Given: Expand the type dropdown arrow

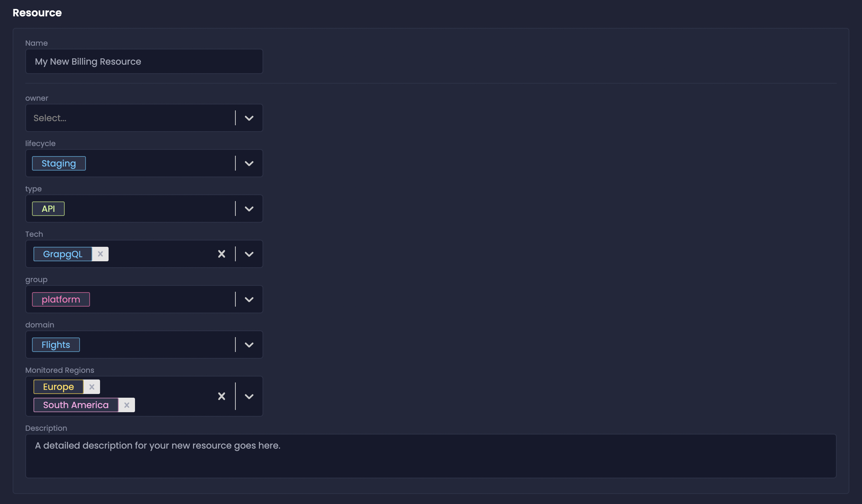Looking at the screenshot, I should tap(249, 209).
